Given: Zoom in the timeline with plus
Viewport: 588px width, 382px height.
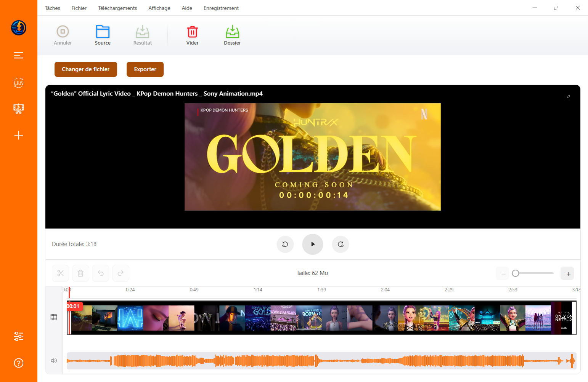Looking at the screenshot, I should tap(568, 273).
